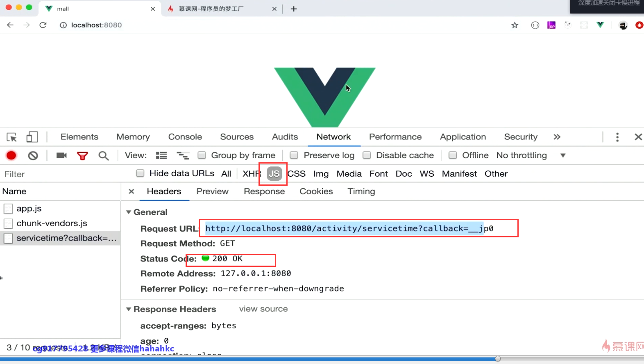Viewport: 644px width, 364px height.
Task: Collapse the General section
Action: coord(129,212)
